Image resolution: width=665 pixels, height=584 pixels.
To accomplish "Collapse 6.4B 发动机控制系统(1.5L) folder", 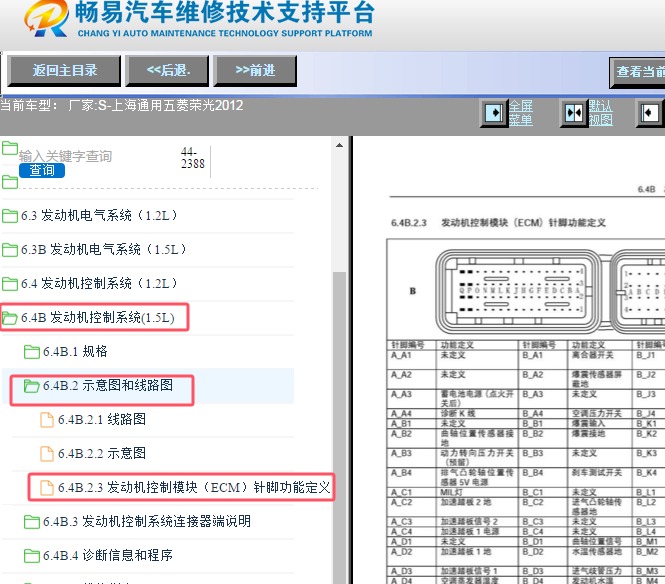I will click(98, 317).
